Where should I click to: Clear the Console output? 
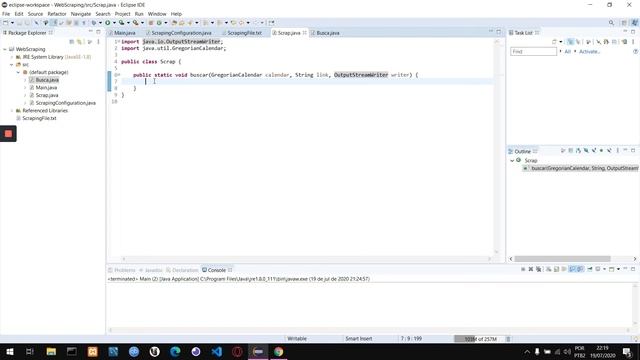(x=549, y=269)
